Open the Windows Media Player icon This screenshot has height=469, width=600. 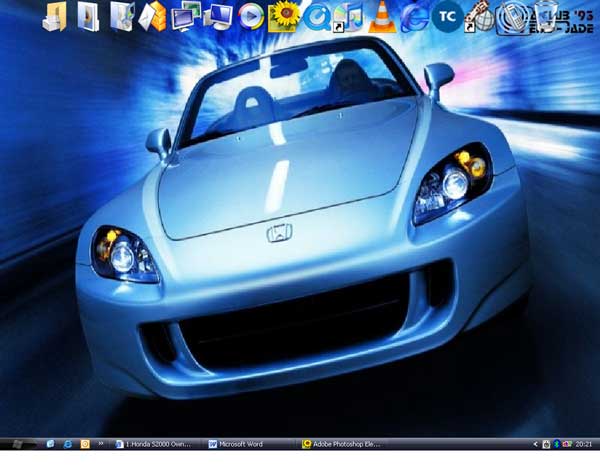252,16
